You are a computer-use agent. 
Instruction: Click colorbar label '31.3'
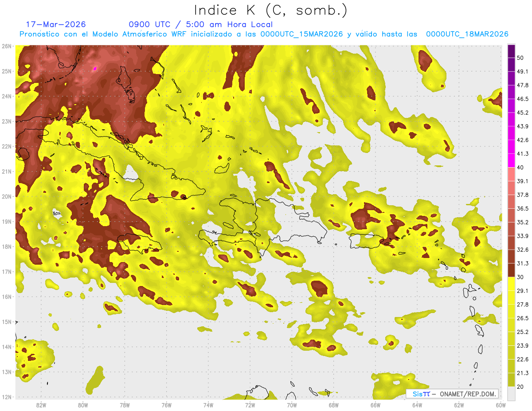click(x=523, y=263)
